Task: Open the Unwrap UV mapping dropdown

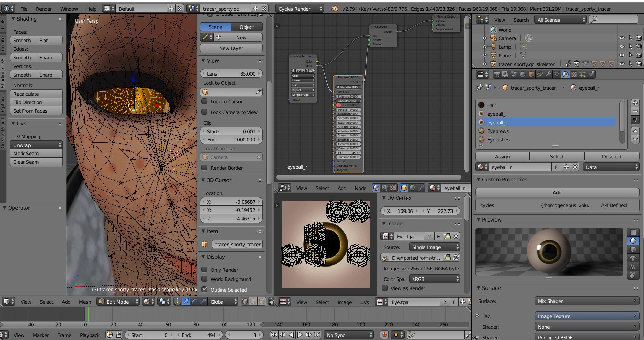Action: [x=36, y=145]
